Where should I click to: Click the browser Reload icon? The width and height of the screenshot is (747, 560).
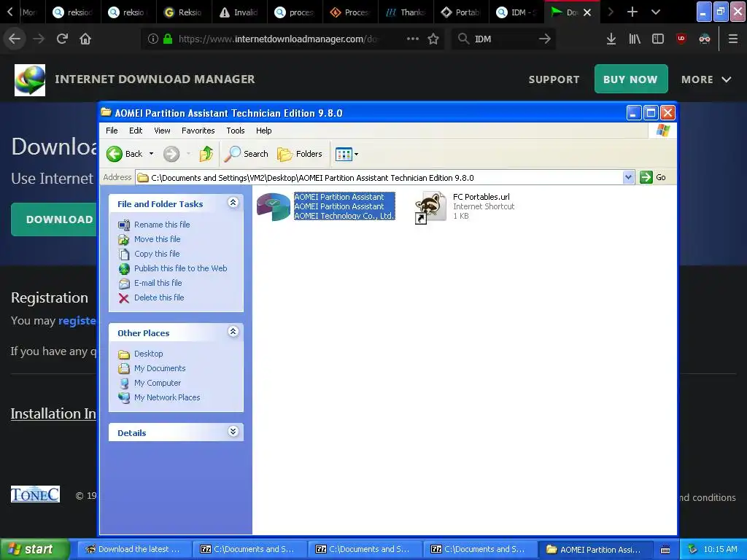(62, 39)
